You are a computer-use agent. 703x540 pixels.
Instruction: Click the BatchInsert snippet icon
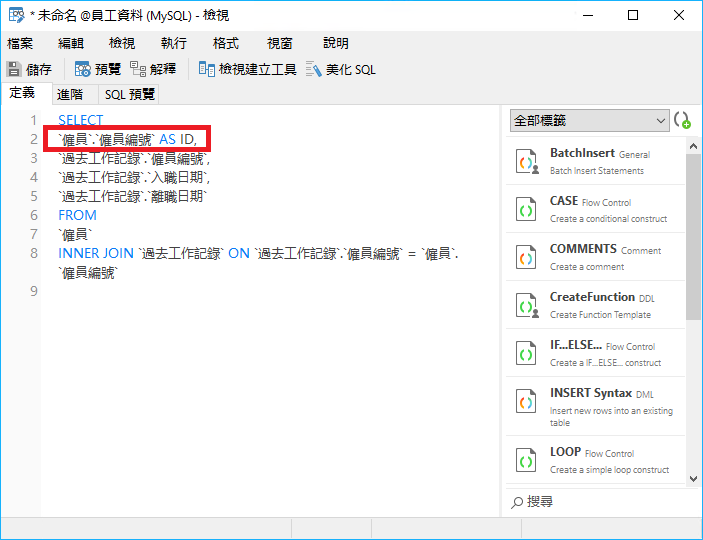pos(527,161)
